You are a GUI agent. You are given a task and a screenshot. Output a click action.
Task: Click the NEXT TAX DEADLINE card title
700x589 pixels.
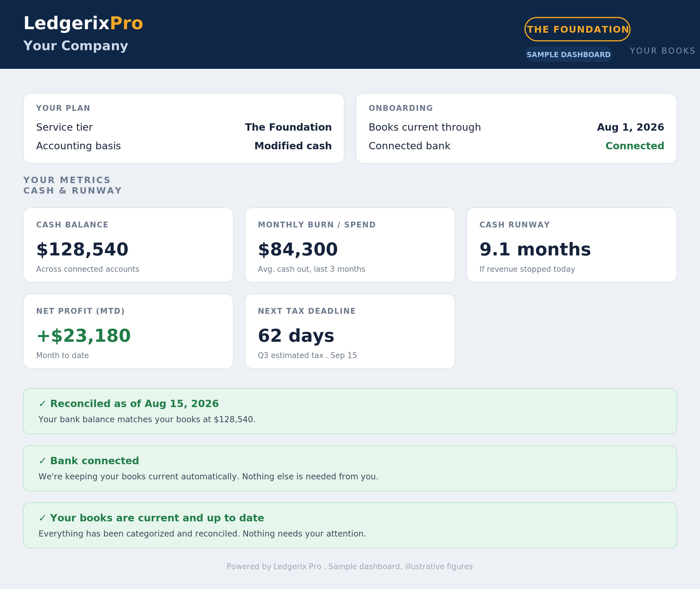pyautogui.click(x=307, y=311)
